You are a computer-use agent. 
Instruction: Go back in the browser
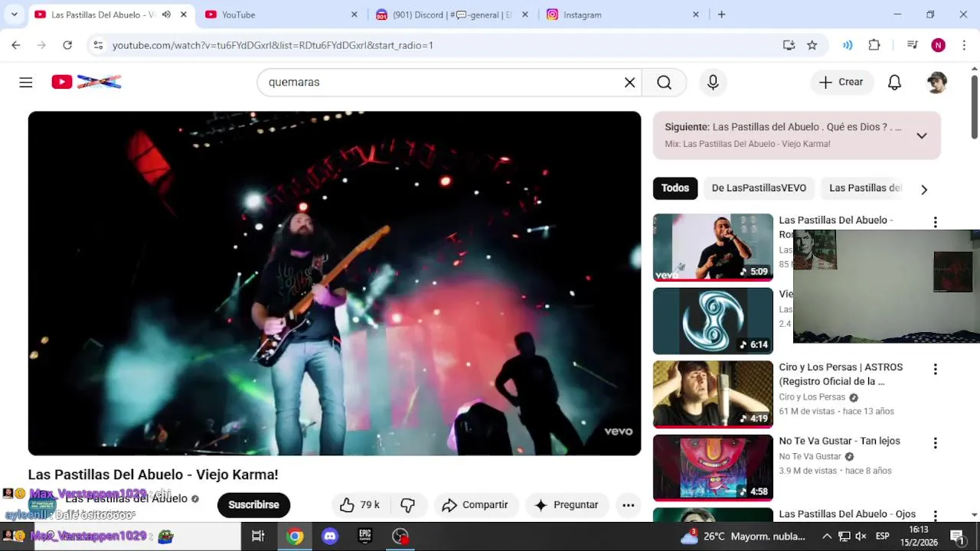[16, 45]
